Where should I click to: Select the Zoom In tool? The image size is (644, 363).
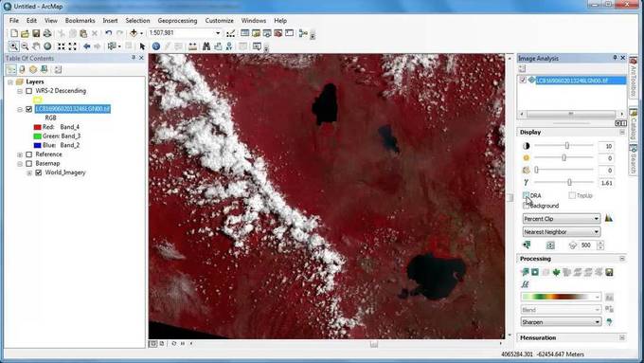pyautogui.click(x=13, y=46)
